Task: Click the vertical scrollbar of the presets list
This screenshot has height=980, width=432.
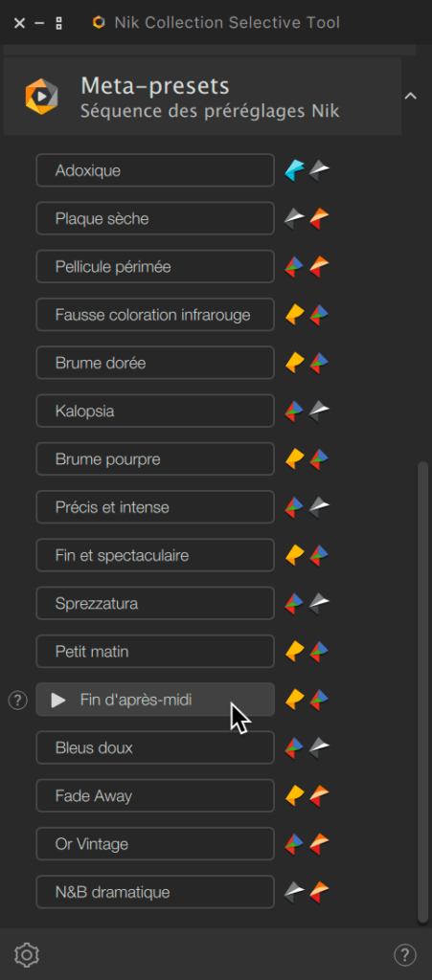Action: tap(422, 691)
